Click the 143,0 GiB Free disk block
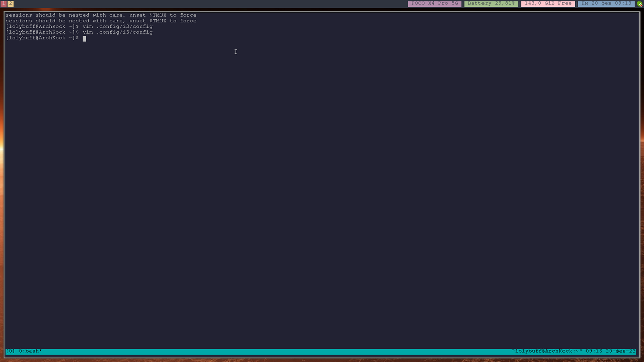 548,3
